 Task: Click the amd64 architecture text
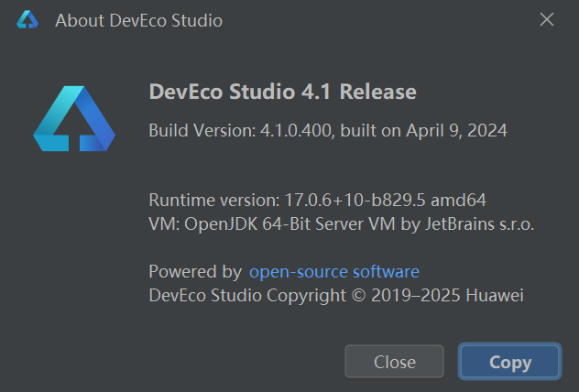pyautogui.click(x=458, y=200)
